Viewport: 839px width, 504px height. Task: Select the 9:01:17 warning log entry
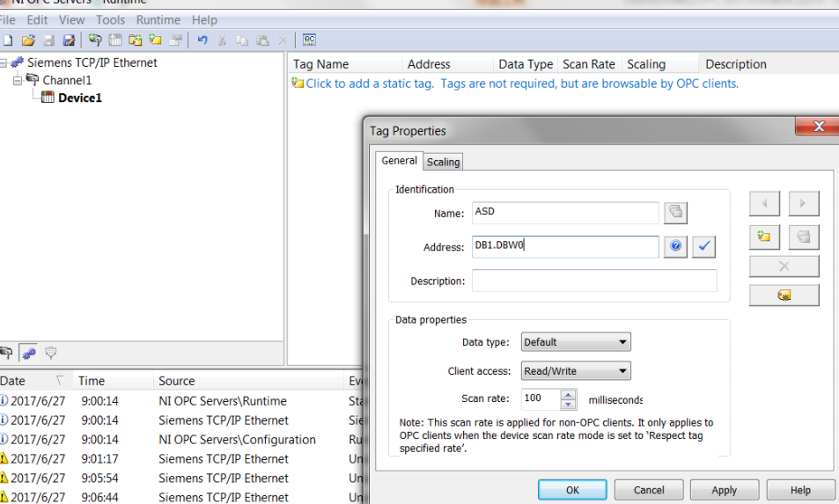(x=182, y=458)
